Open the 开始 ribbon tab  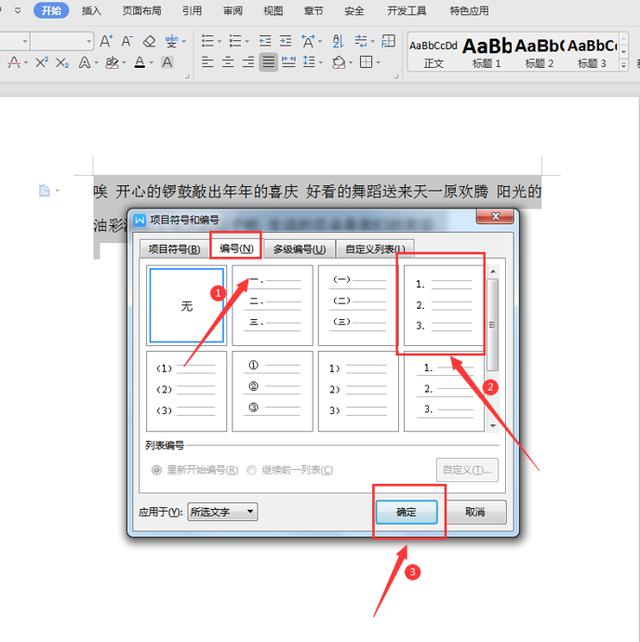click(51, 10)
